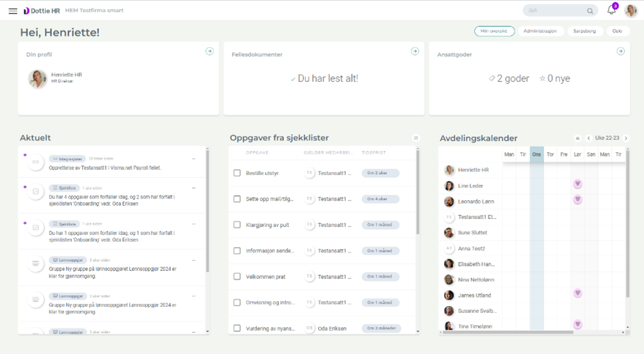Check the 'Bestille utstyr' task checkbox
Viewport: 644px width, 354px height.
237,173
